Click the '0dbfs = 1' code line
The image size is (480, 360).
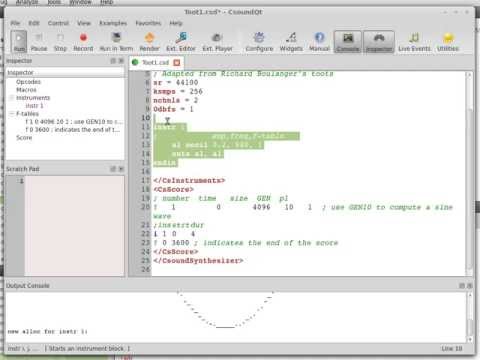tap(173, 109)
